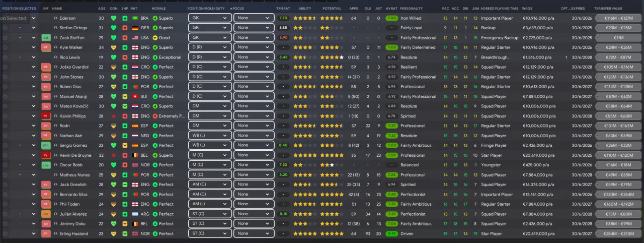
Task: Click Erling Haaland's 8.19 average rating badge
Action: point(391,234)
